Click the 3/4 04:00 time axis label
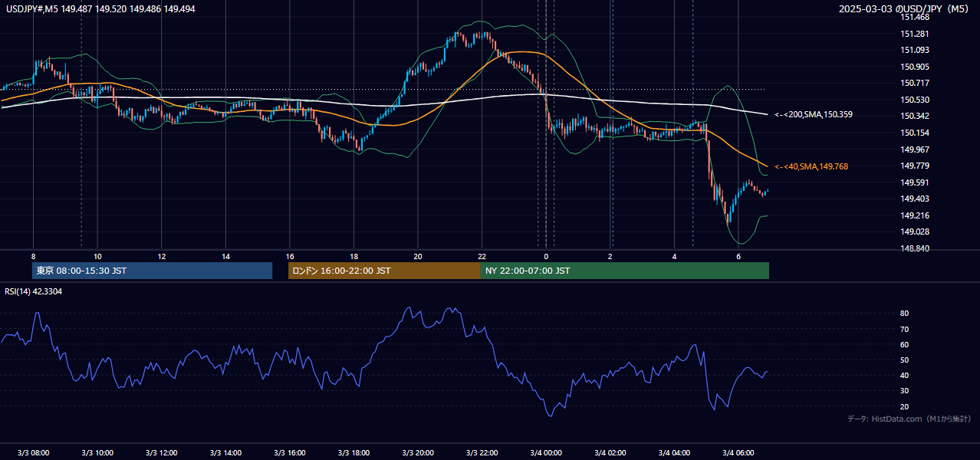980x460 pixels. point(674,453)
